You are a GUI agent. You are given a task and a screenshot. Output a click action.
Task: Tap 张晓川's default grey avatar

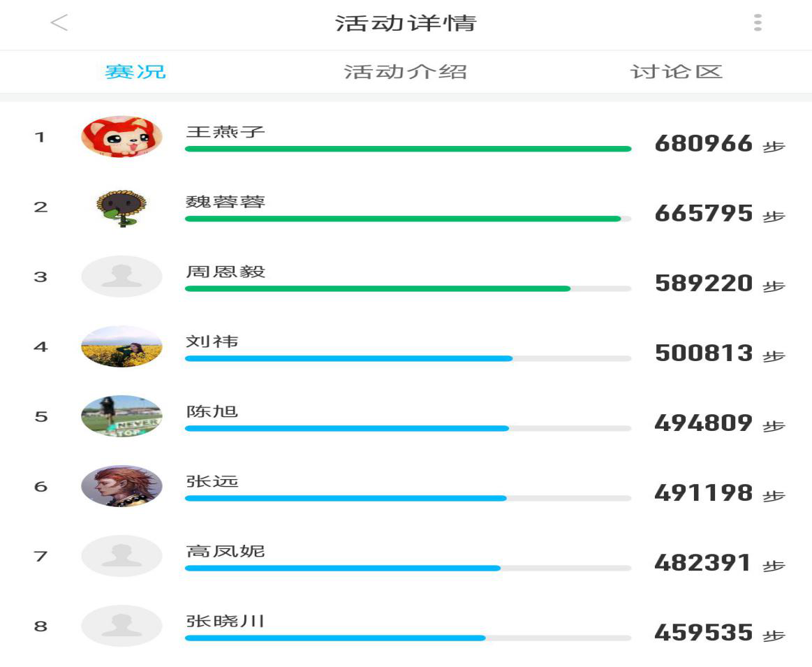click(121, 626)
